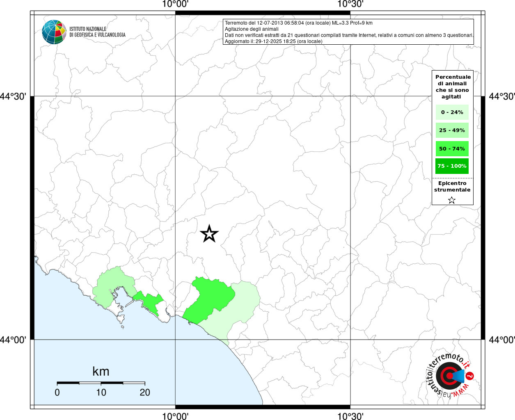Click the Percentuale di animali legend title

point(453,87)
